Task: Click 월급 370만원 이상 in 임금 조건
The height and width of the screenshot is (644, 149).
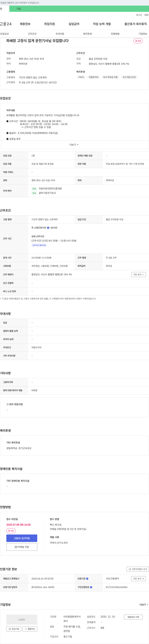Action: point(115,219)
